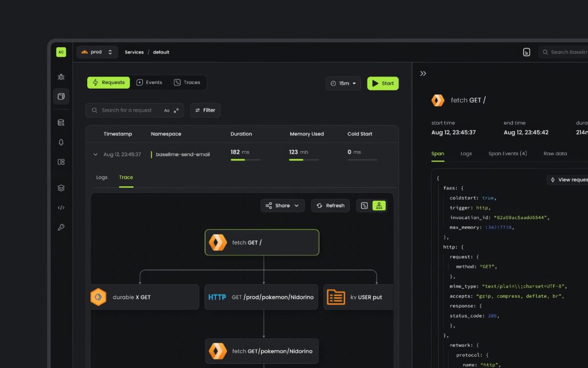
Task: Switch trace display to list view icon
Action: 363,205
